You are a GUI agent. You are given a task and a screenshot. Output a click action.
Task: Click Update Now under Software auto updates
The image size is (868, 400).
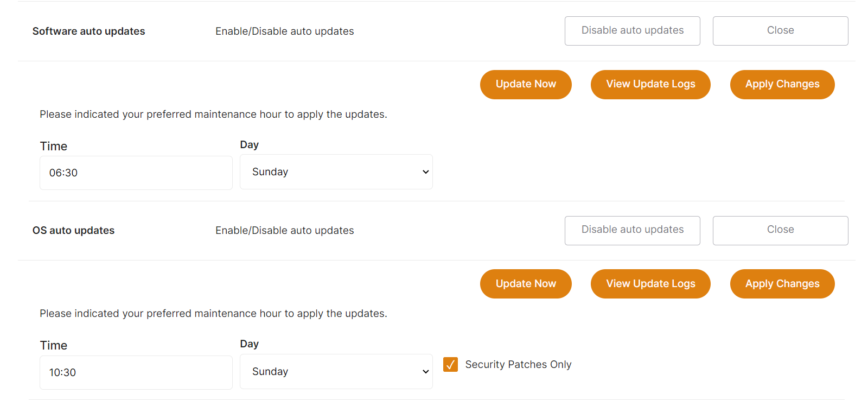tap(526, 85)
